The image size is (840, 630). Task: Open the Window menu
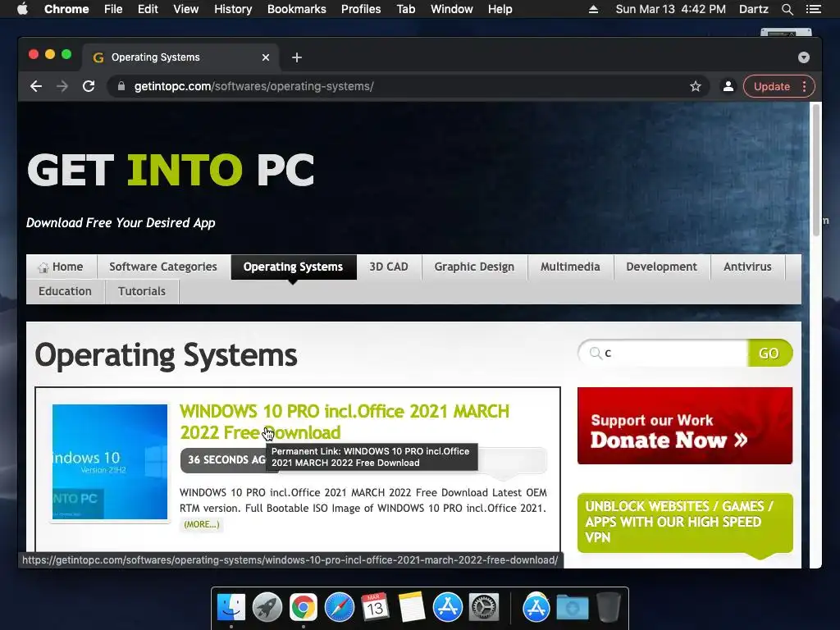click(x=452, y=9)
